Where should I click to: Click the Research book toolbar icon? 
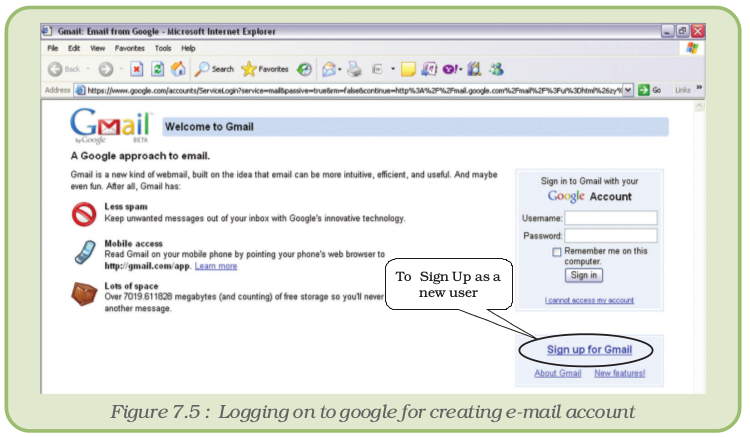(474, 69)
